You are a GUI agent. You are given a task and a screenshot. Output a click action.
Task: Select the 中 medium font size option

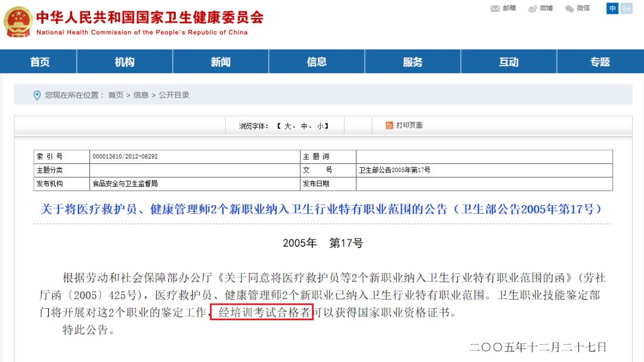(304, 125)
